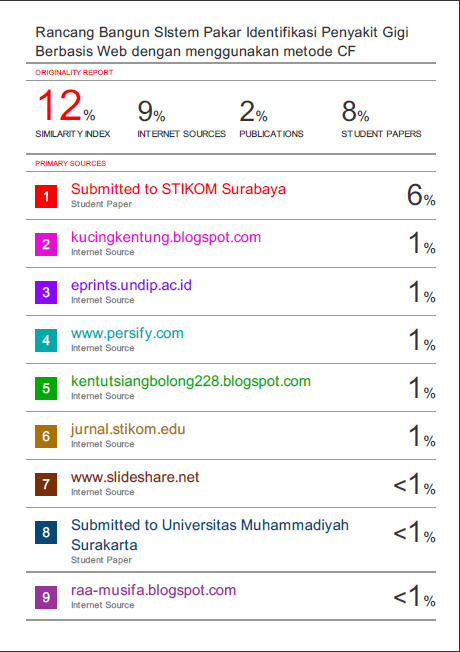This screenshot has height=652, width=460.
Task: Open www.persify.com source link
Action: coord(127,333)
